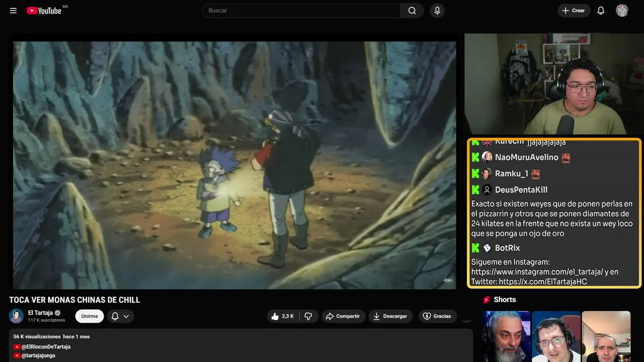Click the Kick icon beside NaoMuruAvelino
The height and width of the screenshot is (362, 644).
pyautogui.click(x=475, y=157)
